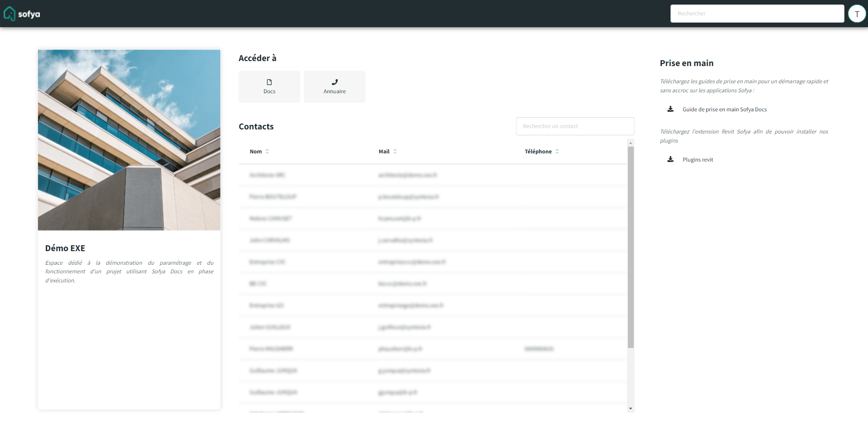868x424 pixels.
Task: Open "Guide de prise en main Sofya Docs" link
Action: [x=724, y=110]
